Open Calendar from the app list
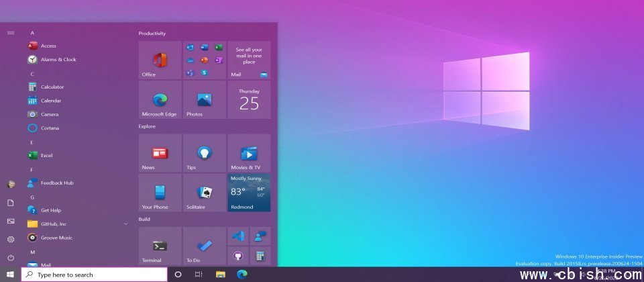 [x=78, y=101]
